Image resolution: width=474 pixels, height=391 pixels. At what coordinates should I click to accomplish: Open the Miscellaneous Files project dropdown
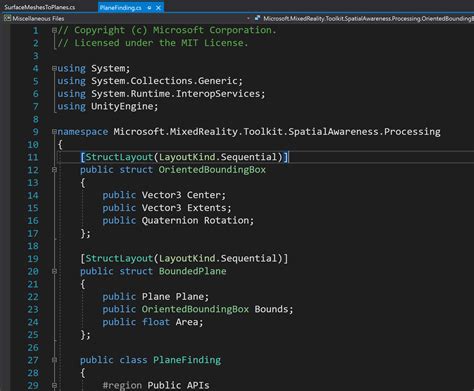(x=127, y=18)
